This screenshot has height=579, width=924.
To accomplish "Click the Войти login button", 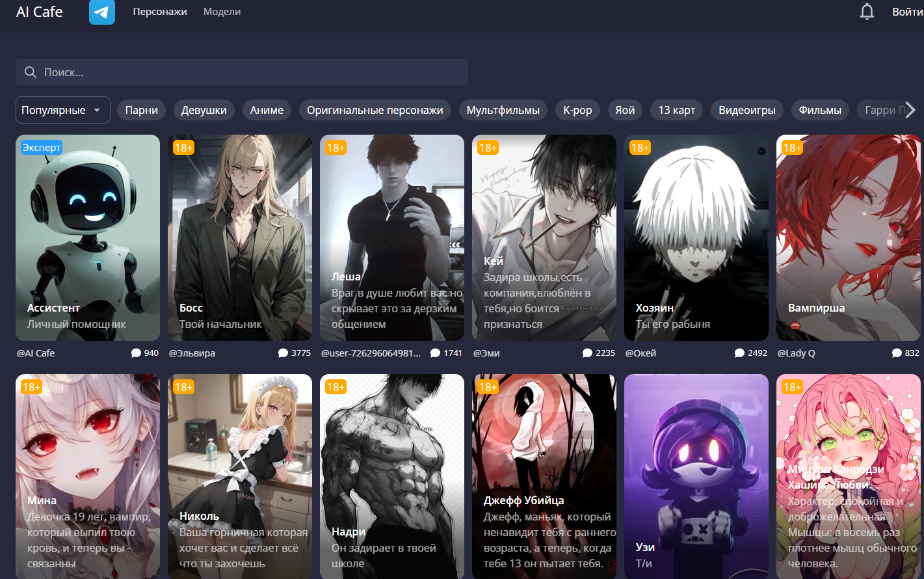I will click(x=907, y=12).
